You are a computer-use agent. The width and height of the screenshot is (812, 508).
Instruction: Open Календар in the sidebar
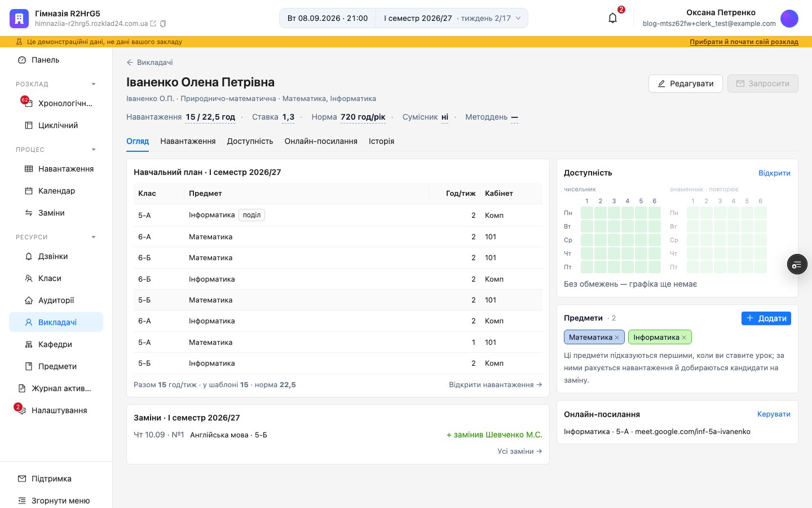pos(56,191)
